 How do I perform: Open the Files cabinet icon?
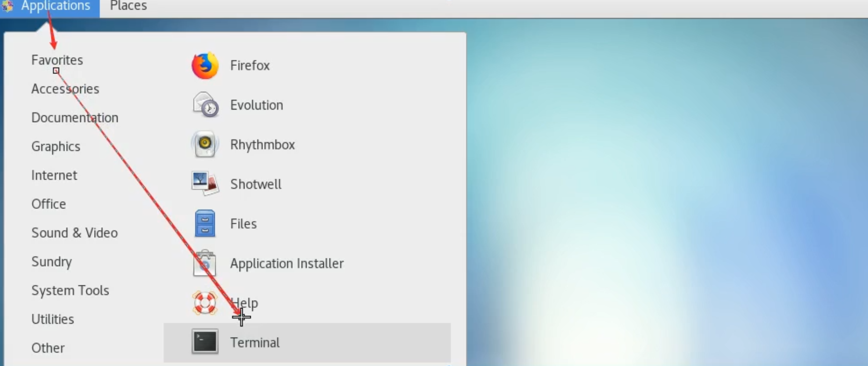pos(205,223)
